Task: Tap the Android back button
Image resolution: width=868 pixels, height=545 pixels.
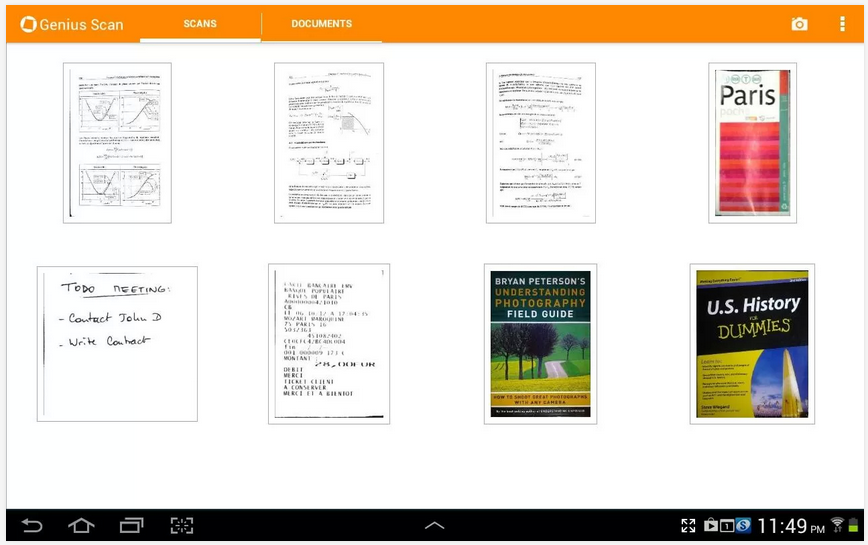Action: (32, 525)
